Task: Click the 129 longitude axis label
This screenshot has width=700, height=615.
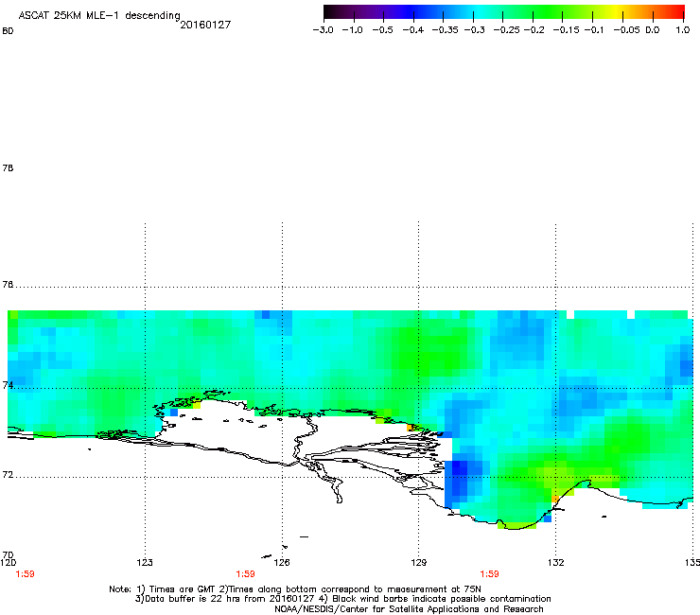Action: [x=419, y=562]
